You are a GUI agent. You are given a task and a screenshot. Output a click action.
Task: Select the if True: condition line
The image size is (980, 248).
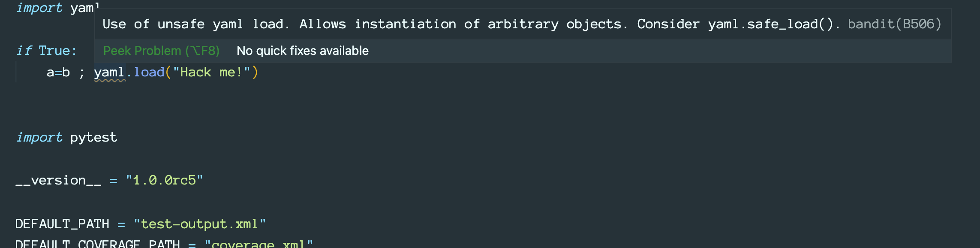(47, 50)
